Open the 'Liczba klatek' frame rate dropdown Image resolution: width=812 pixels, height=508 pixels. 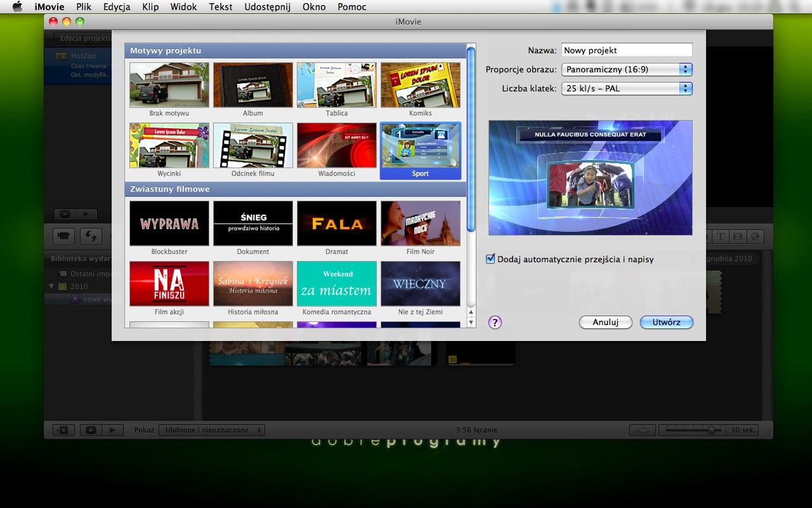point(626,88)
